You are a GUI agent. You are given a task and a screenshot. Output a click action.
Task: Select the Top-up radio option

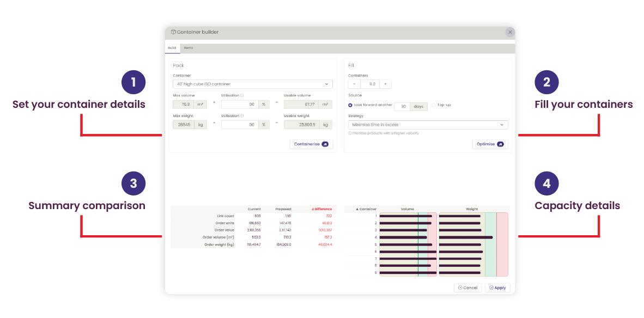[x=433, y=105]
